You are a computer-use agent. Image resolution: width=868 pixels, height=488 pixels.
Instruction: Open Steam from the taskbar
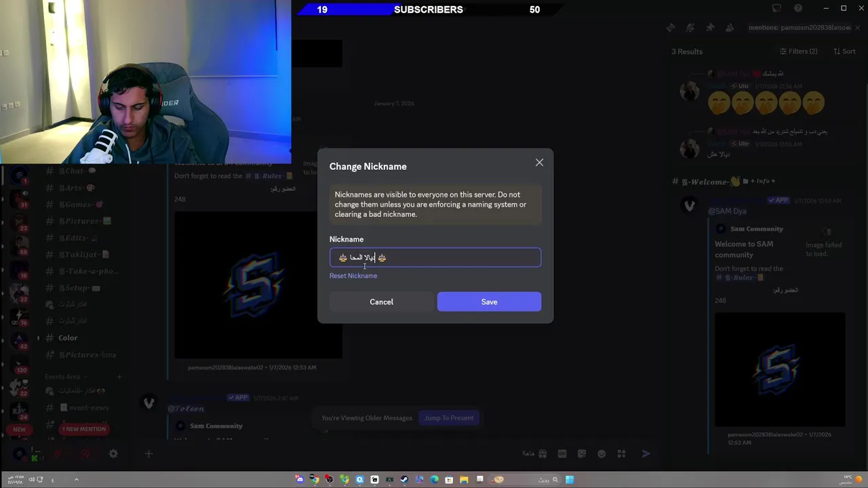coord(404,480)
